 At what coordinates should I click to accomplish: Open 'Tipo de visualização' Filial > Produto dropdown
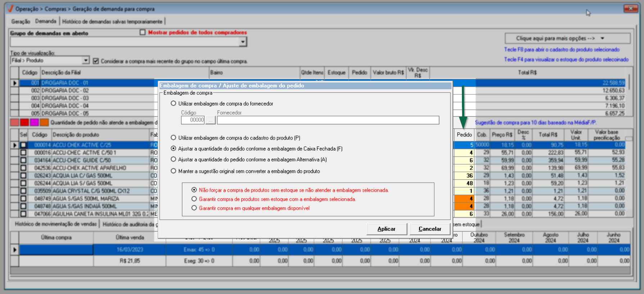(86, 60)
